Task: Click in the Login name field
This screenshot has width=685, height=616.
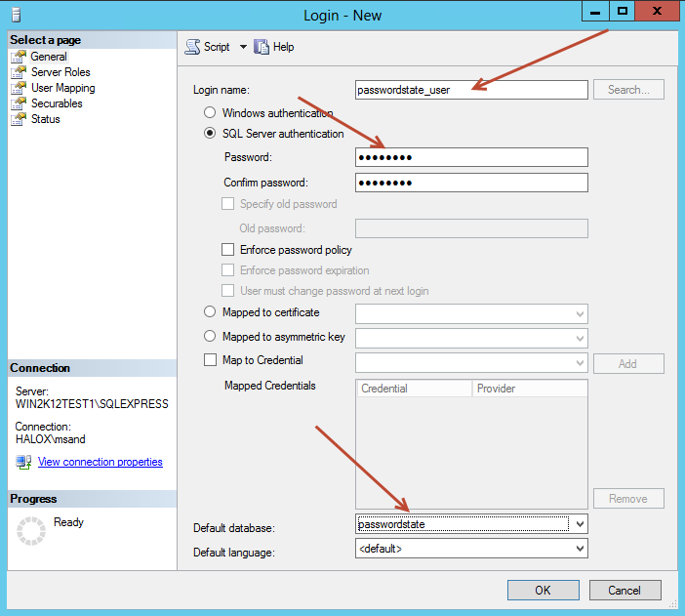Action: [x=471, y=90]
